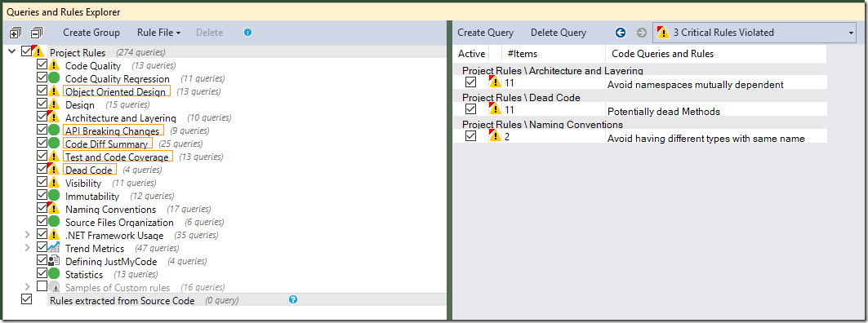Click critical warning icon beside Dead Code
Screen dimensions: 868x323
pyautogui.click(x=54, y=170)
